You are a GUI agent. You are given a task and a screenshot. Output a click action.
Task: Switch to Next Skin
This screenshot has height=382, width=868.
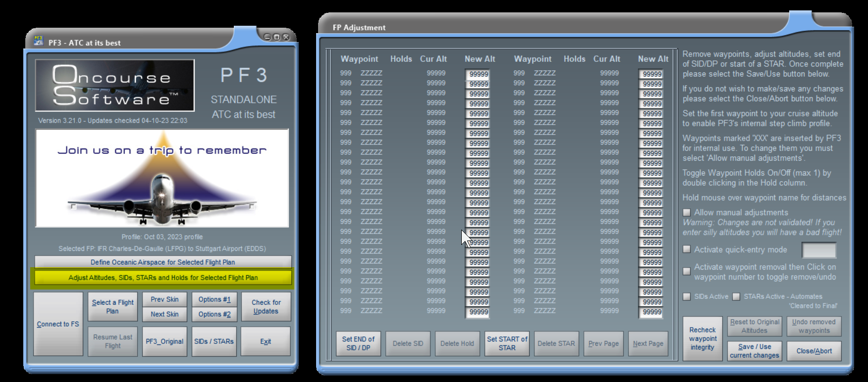click(x=164, y=314)
